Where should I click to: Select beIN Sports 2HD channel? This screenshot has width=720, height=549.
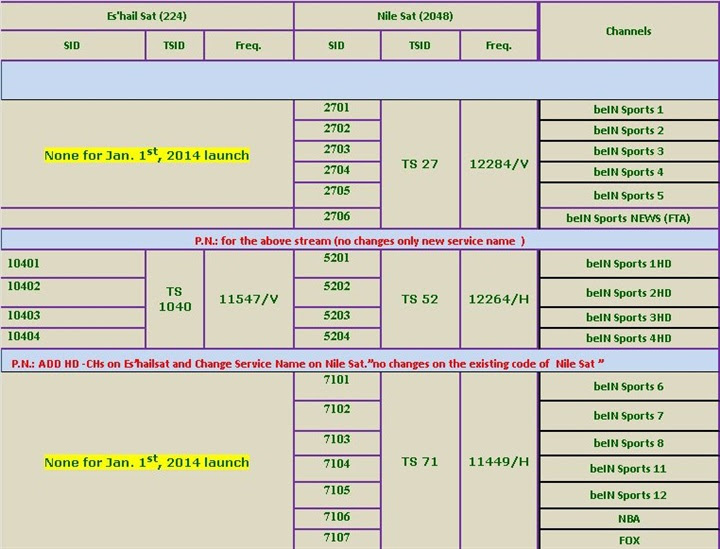629,293
